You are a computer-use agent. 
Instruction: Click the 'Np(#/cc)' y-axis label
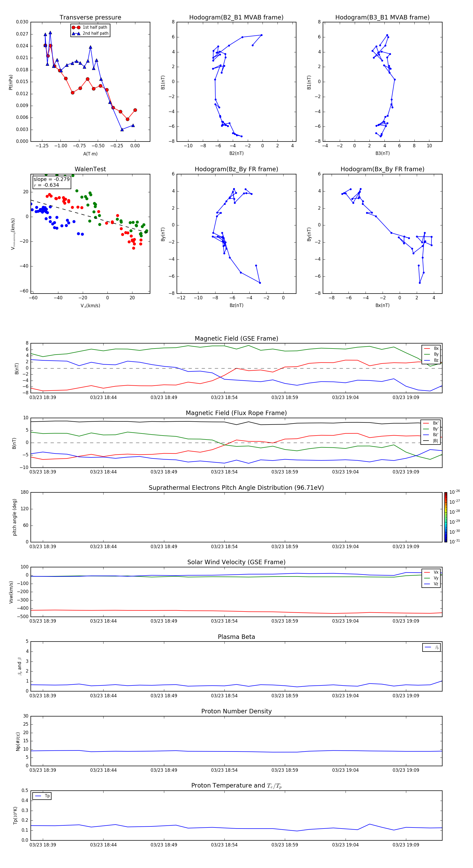pyautogui.click(x=18, y=741)
